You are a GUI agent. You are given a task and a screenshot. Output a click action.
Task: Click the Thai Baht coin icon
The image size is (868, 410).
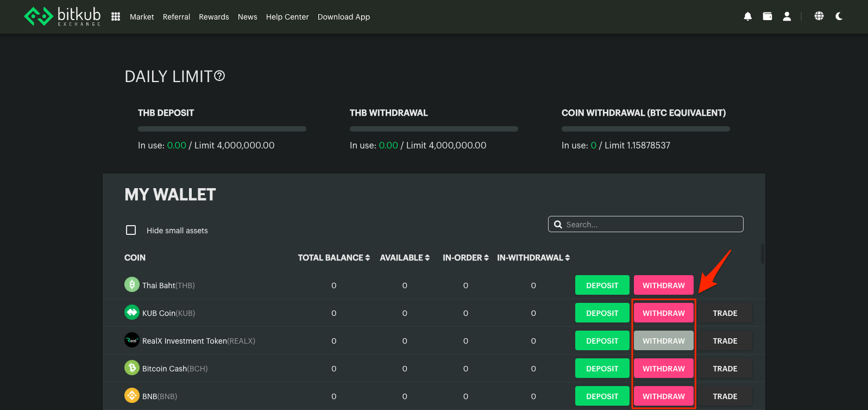point(132,284)
